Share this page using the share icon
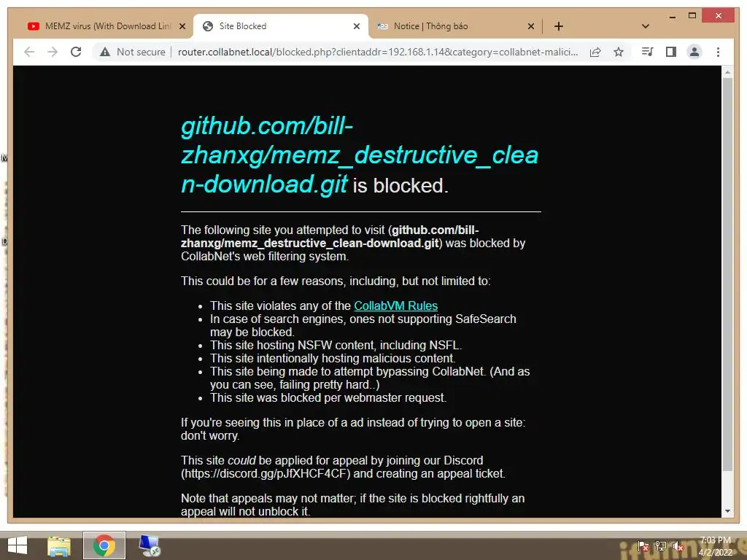The height and width of the screenshot is (560, 747). (595, 52)
